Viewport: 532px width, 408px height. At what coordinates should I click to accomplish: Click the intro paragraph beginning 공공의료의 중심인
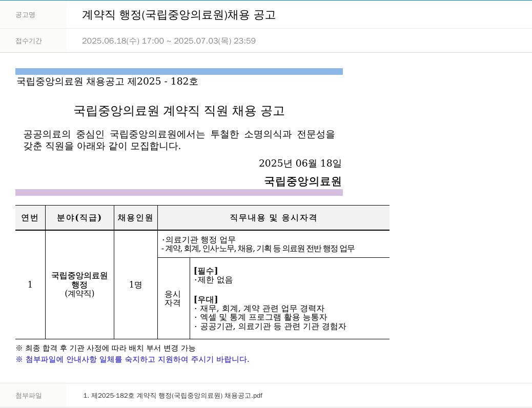pyautogui.click(x=179, y=140)
